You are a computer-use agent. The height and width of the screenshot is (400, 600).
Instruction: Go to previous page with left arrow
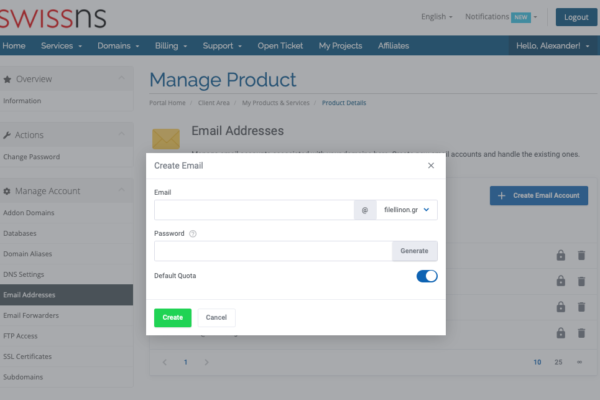click(165, 362)
